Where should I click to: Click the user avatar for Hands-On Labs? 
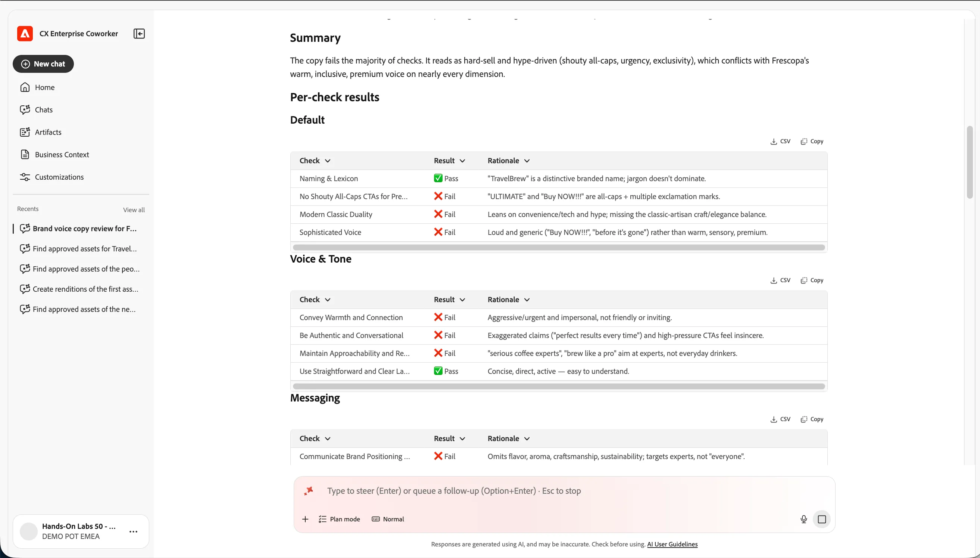29,531
